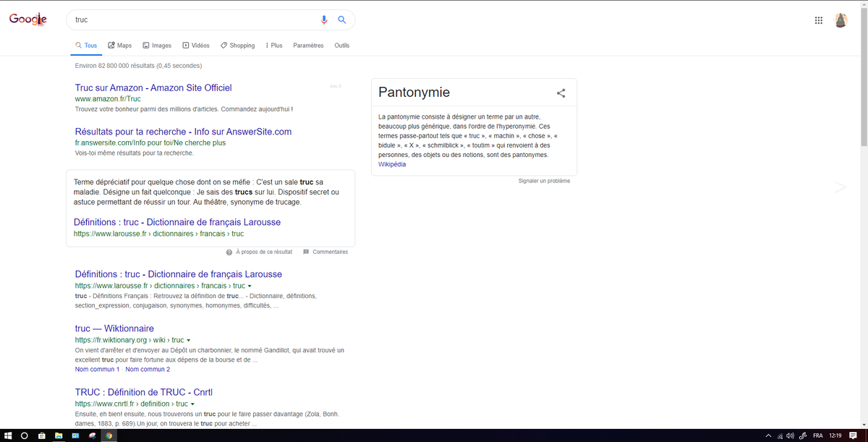Switch to the Vidéos tab

pyautogui.click(x=196, y=46)
